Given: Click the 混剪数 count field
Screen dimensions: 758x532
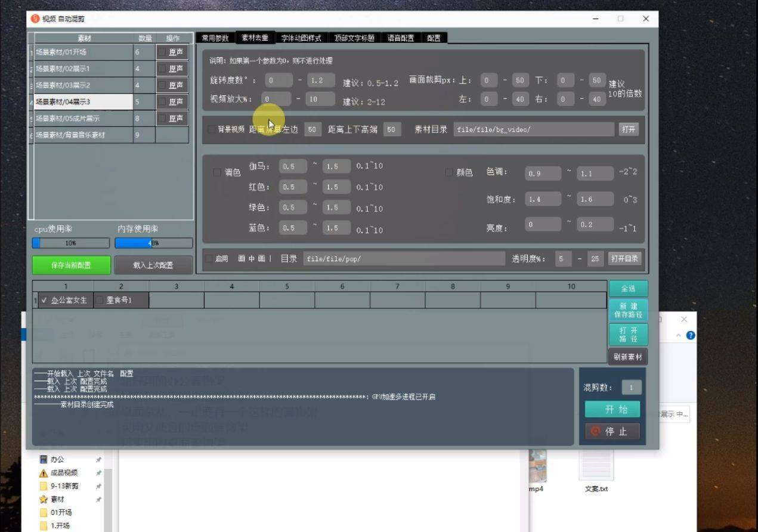Looking at the screenshot, I should (632, 388).
